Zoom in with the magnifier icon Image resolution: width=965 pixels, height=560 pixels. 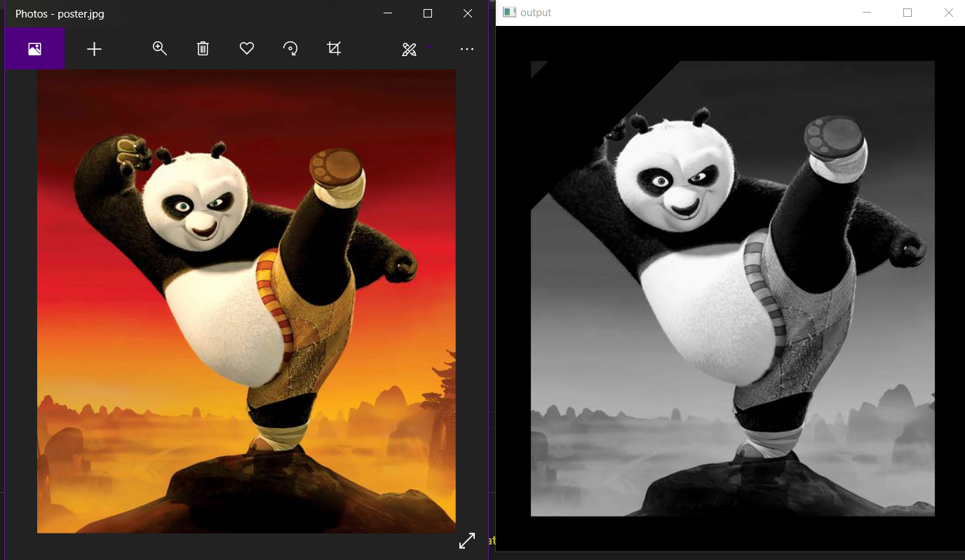pyautogui.click(x=160, y=48)
